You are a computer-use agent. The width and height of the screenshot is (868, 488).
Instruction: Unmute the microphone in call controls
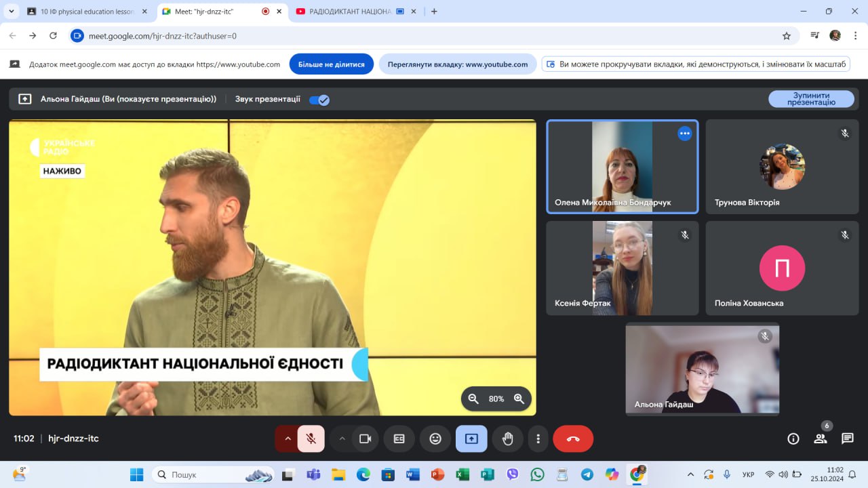[x=311, y=439]
